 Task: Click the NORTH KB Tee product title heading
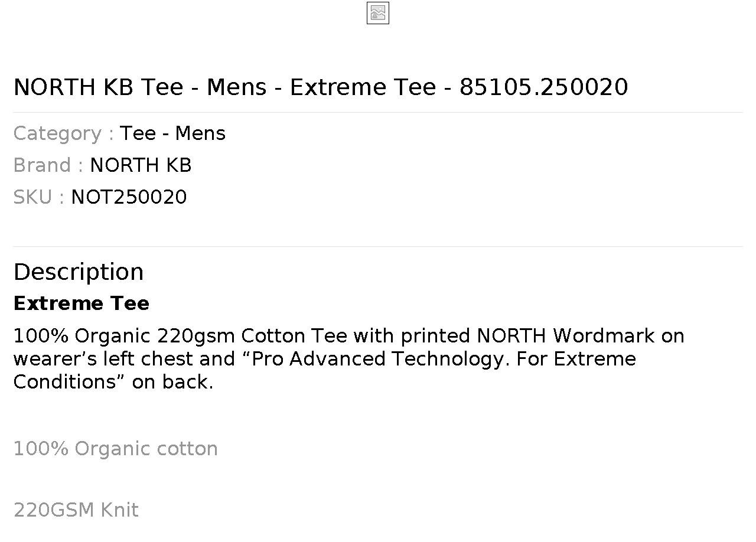(321, 87)
